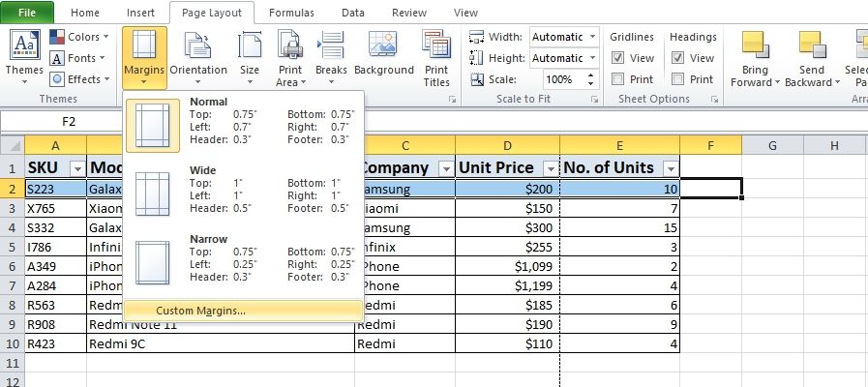Select the cell containing $255

[x=508, y=247]
